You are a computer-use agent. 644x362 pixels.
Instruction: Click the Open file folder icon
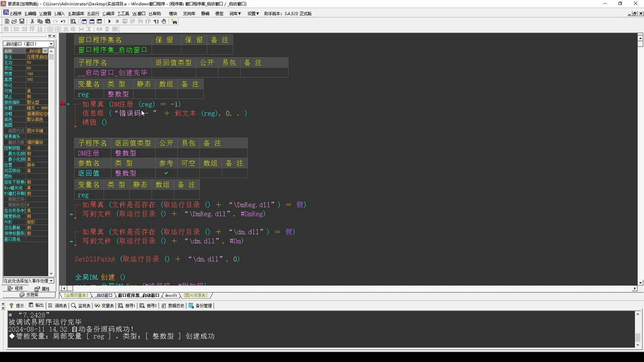pos(14,21)
